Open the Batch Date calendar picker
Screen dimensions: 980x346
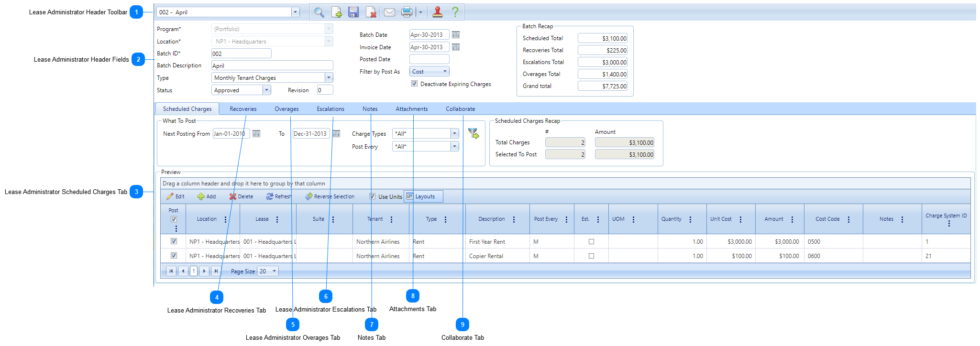pyautogui.click(x=456, y=35)
